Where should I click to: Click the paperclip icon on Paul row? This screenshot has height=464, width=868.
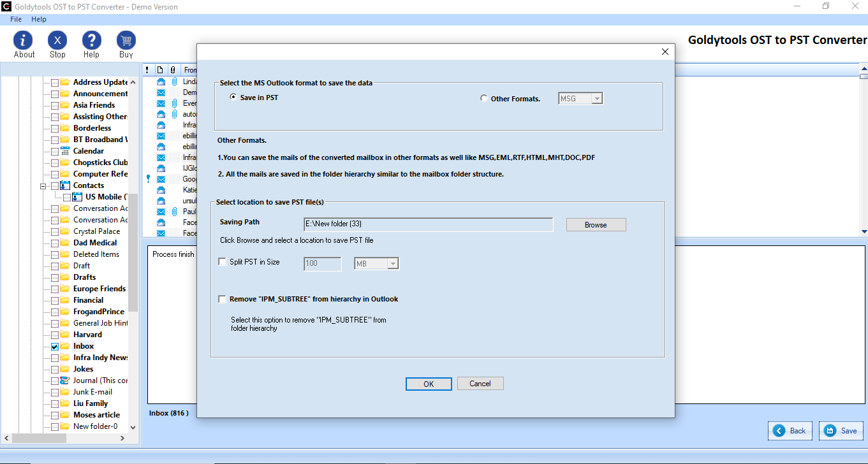coord(173,211)
